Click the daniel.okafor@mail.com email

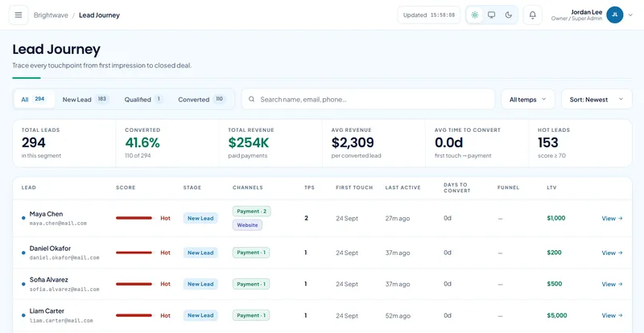pos(64,258)
